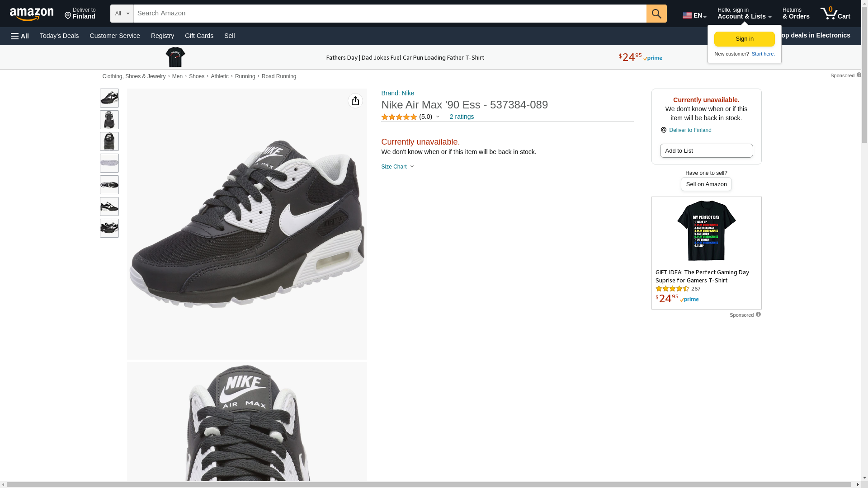This screenshot has width=868, height=488.
Task: Open Today's Deals in navigation bar
Action: pos(59,36)
